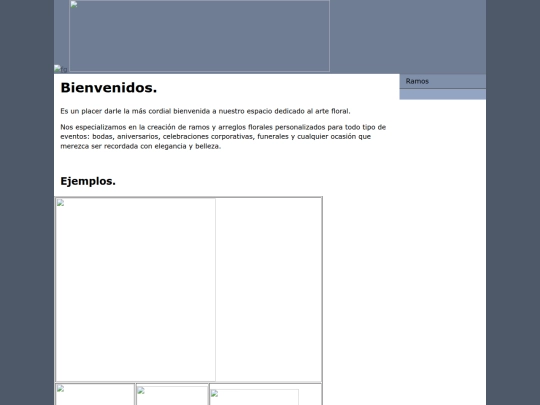Open the large example photo under Ejemplos
Screen dimensions: 540x405
tap(136, 290)
